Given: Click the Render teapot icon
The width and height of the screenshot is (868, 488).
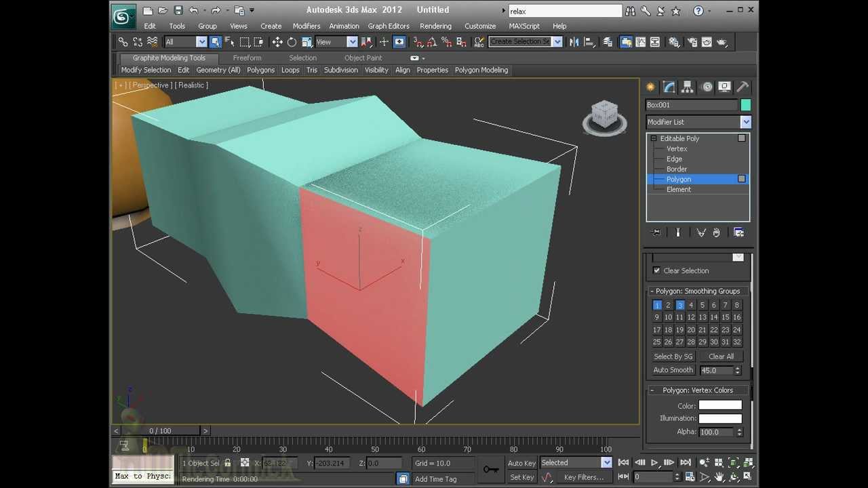Looking at the screenshot, I should click(x=722, y=42).
